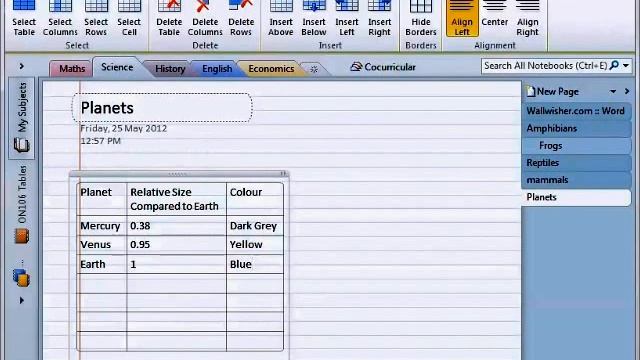Screen dimensions: 640x360
Task: Open the Amphibians page
Action: (x=576, y=128)
